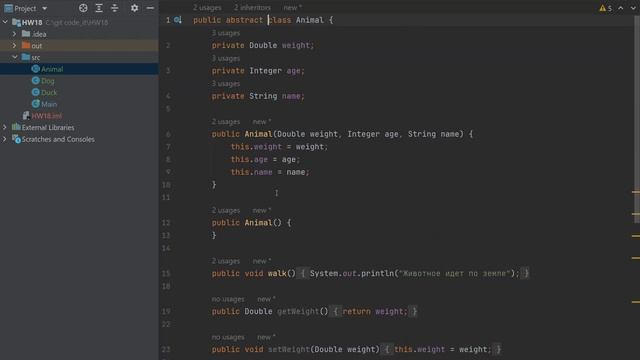Click 'no usages' hint above getWeight
This screenshot has height=360, width=640.
click(228, 299)
